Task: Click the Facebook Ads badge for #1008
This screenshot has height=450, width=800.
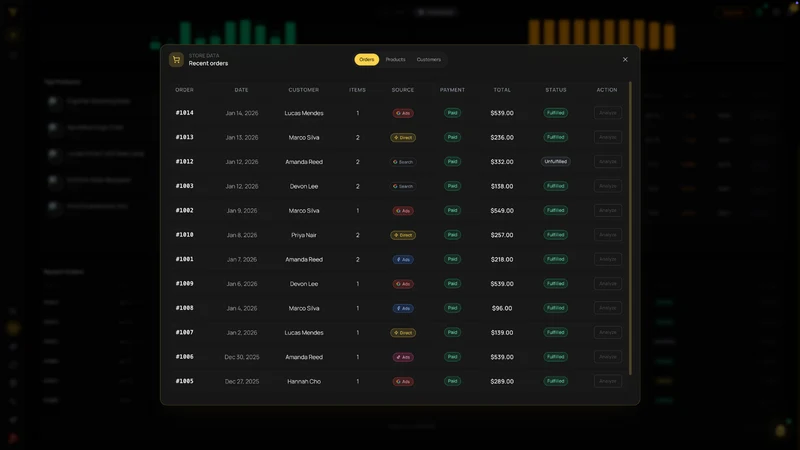Action: point(403,308)
